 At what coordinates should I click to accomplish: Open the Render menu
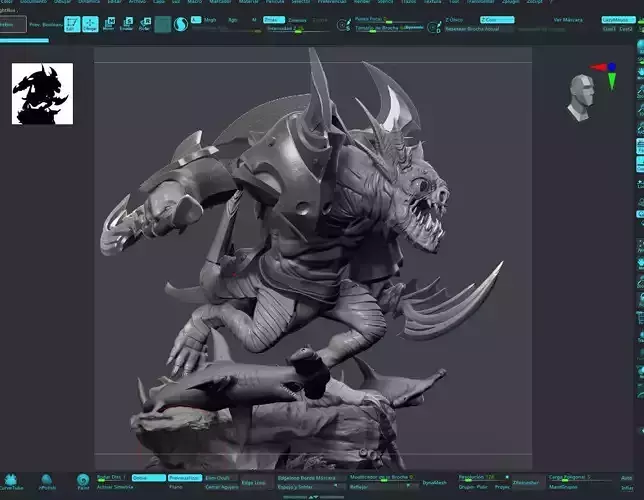click(x=362, y=2)
